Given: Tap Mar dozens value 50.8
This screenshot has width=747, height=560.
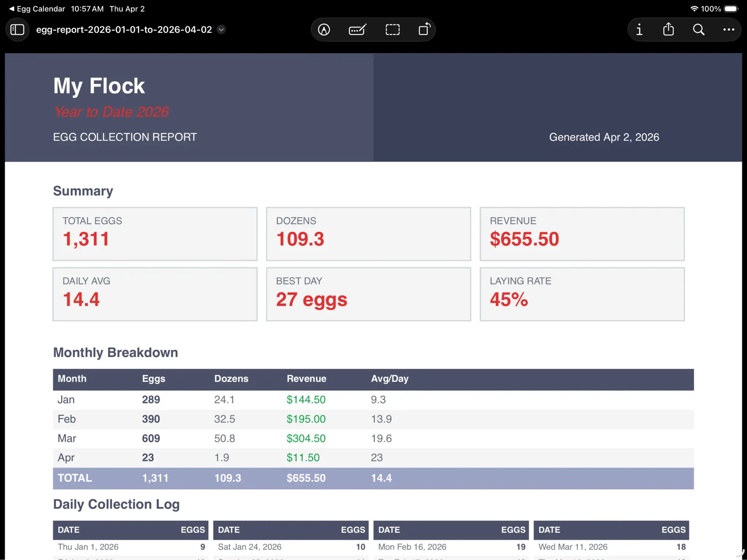Looking at the screenshot, I should (x=224, y=438).
